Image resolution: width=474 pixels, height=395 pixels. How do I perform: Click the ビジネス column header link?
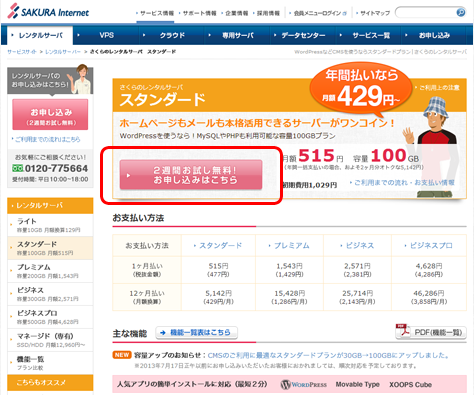[357, 246]
